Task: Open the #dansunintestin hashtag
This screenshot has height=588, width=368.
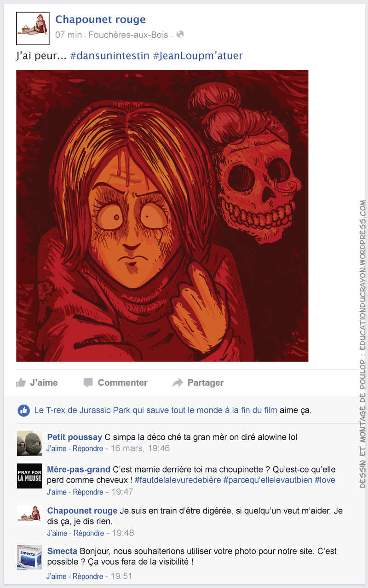Action: [110, 56]
